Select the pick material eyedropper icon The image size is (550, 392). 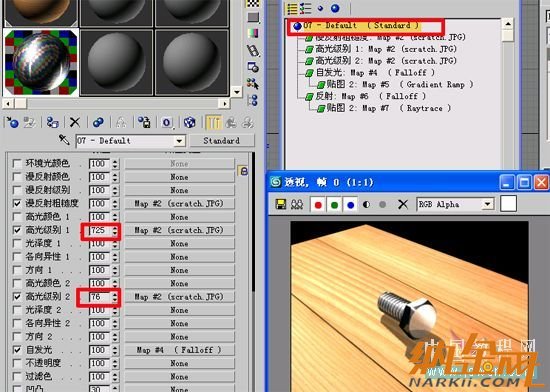pyautogui.click(x=64, y=140)
